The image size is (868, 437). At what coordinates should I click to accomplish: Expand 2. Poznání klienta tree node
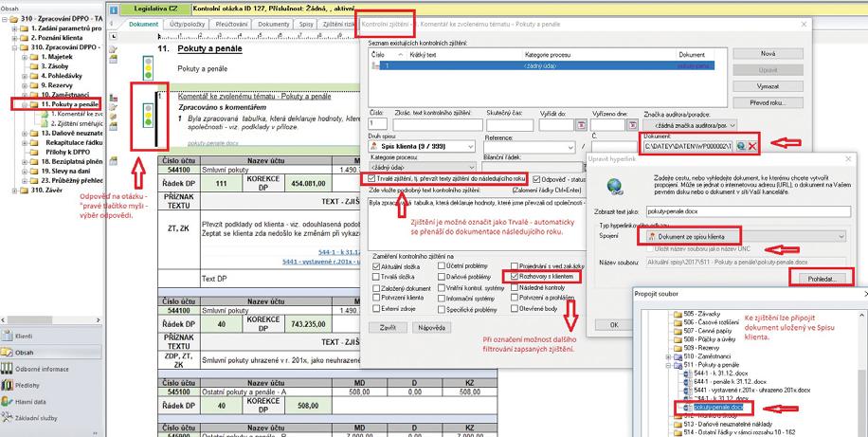click(14, 38)
